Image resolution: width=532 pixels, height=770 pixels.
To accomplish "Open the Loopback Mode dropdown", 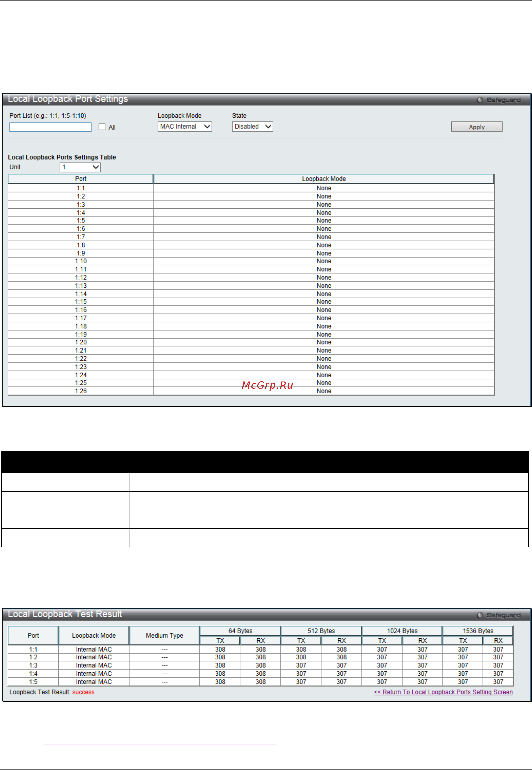I will pyautogui.click(x=185, y=127).
